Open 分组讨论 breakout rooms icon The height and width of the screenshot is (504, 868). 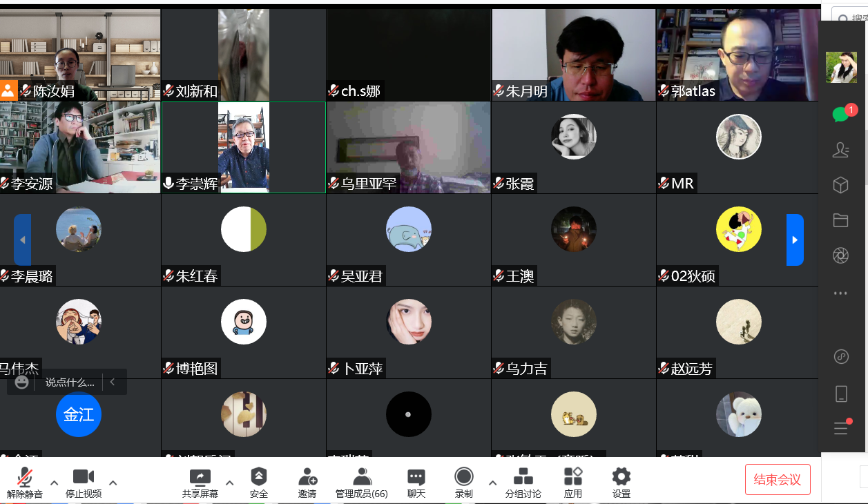click(x=523, y=482)
